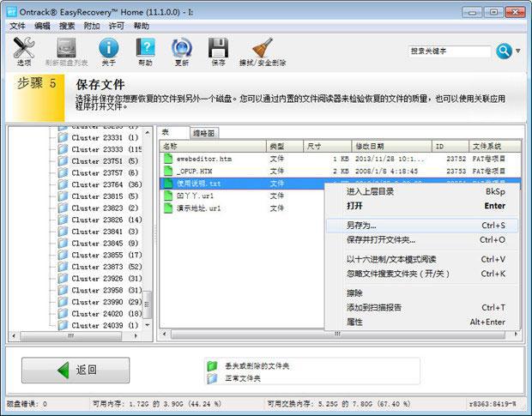The height and width of the screenshot is (416, 532).
Task: Choose 以十六进制/文本模式阅读 entry
Action: (421, 259)
